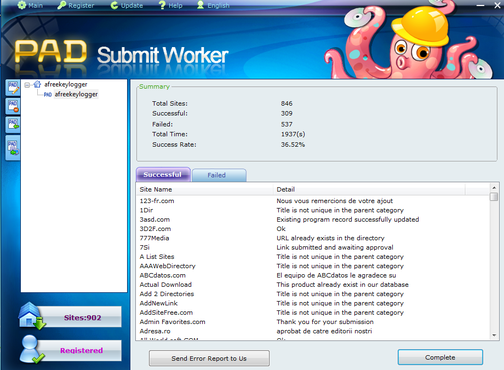Click the Failed count 537
The image size is (504, 370).
click(x=287, y=124)
